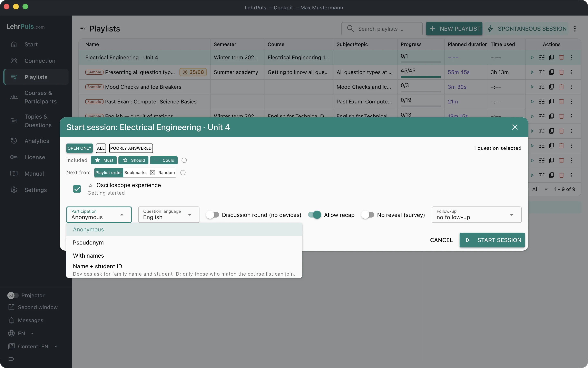The width and height of the screenshot is (588, 368).
Task: Enable No reveal (survey) switch
Action: [x=368, y=215]
